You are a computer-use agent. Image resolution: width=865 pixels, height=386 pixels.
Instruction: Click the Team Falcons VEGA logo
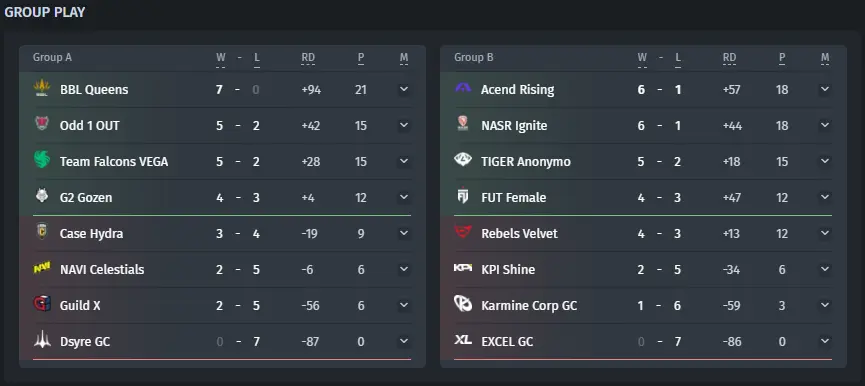(x=42, y=160)
